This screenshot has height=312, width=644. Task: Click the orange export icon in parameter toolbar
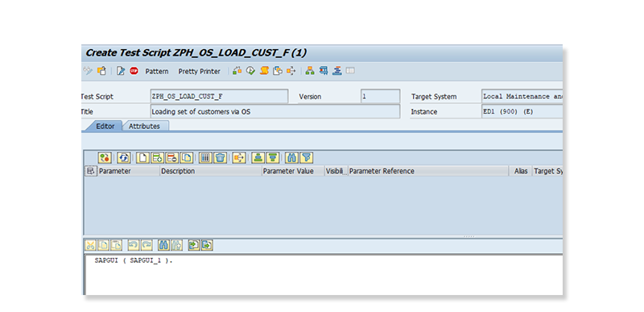point(239,157)
